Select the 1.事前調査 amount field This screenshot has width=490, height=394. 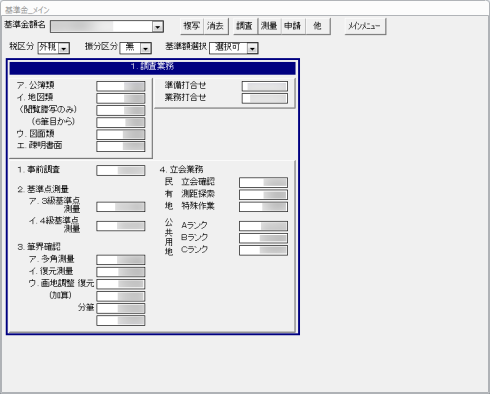121,170
